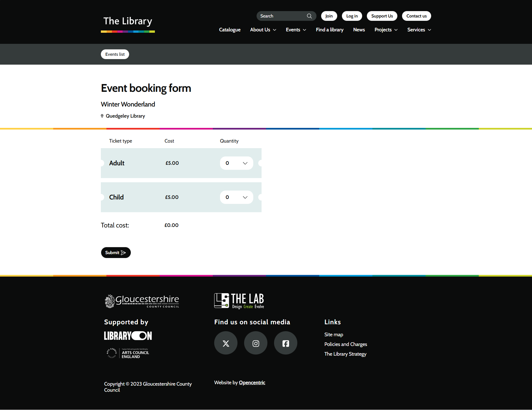Click The Lab logo in footer

click(x=239, y=301)
